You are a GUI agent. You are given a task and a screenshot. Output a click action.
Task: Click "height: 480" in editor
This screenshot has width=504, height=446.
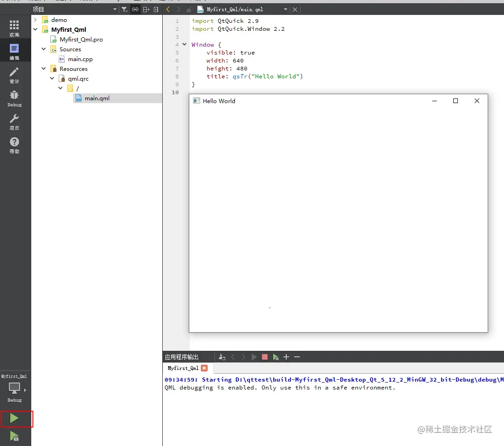pos(227,69)
